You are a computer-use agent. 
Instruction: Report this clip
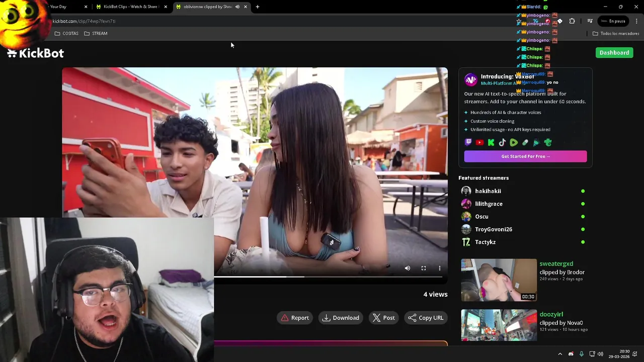(295, 318)
